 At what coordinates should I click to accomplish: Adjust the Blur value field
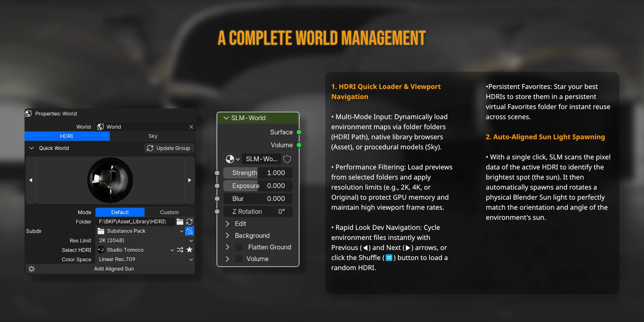click(x=258, y=199)
